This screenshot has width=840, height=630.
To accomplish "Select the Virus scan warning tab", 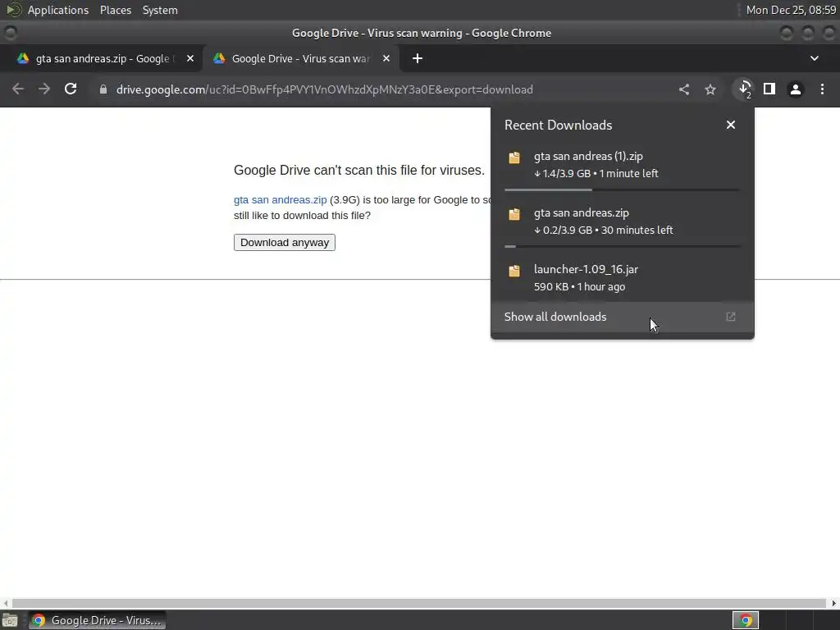I will point(300,58).
